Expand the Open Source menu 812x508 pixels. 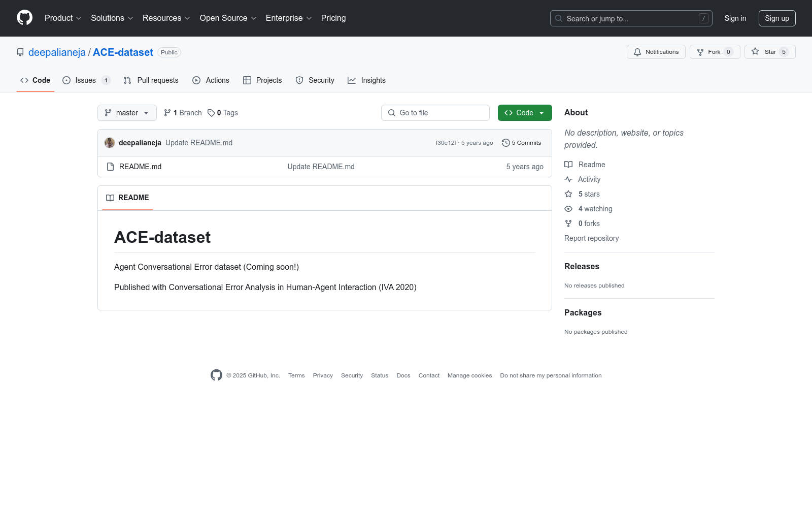pyautogui.click(x=228, y=18)
